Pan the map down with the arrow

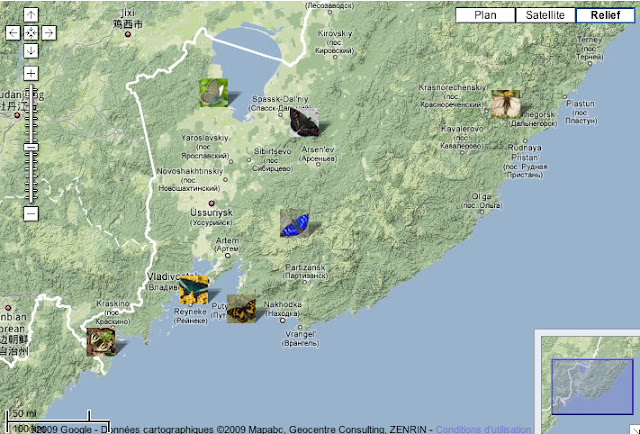point(31,51)
